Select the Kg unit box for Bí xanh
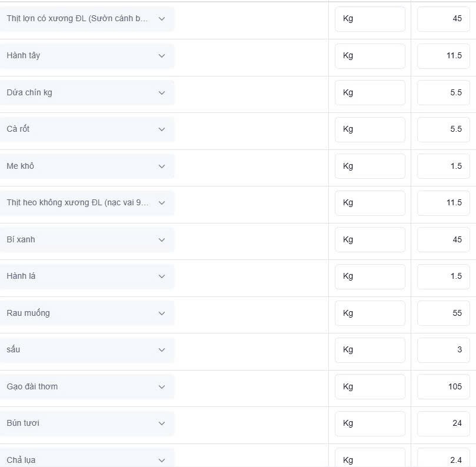476x467 pixels. (370, 240)
